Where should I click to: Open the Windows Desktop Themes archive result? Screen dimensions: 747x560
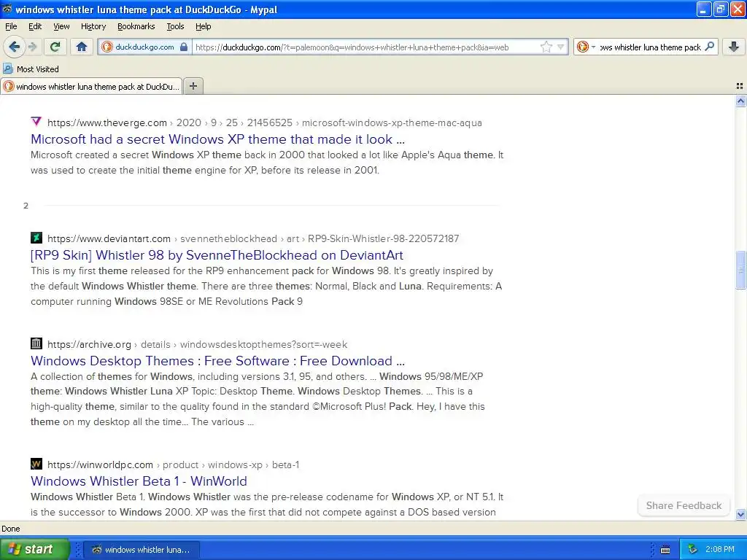(217, 361)
